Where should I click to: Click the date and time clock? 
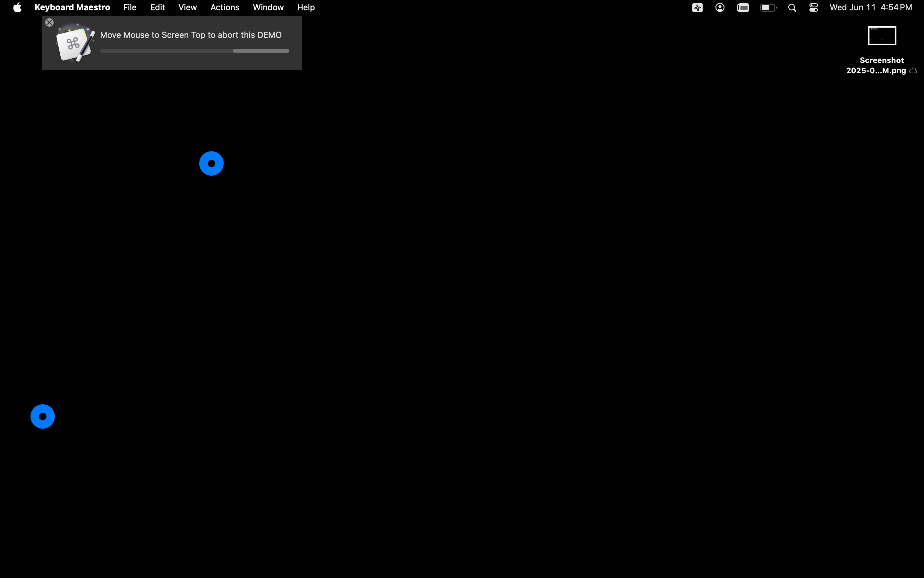click(x=870, y=8)
